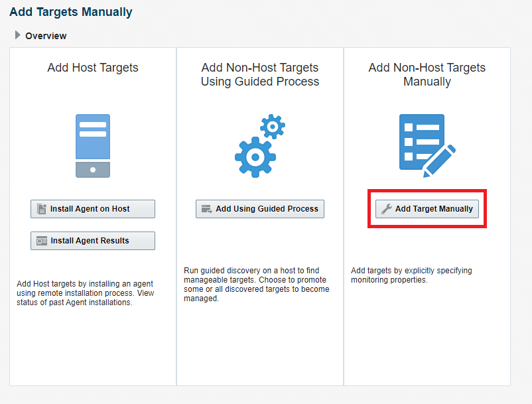Click the checklist document icon

(x=420, y=141)
